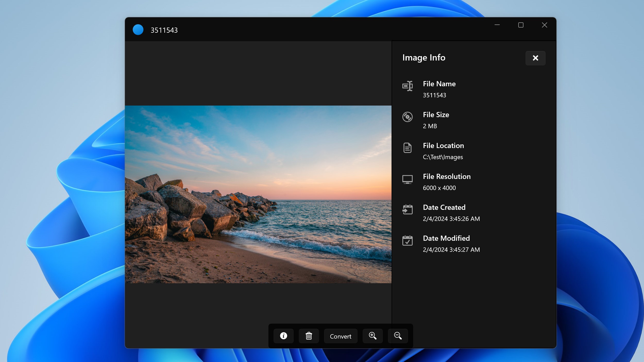Click the Image Info heading
This screenshot has height=362, width=644.
point(424,58)
